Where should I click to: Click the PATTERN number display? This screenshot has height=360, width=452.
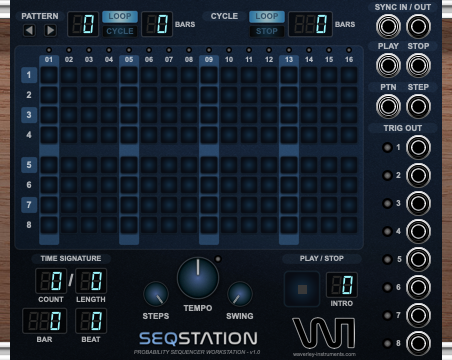click(83, 24)
